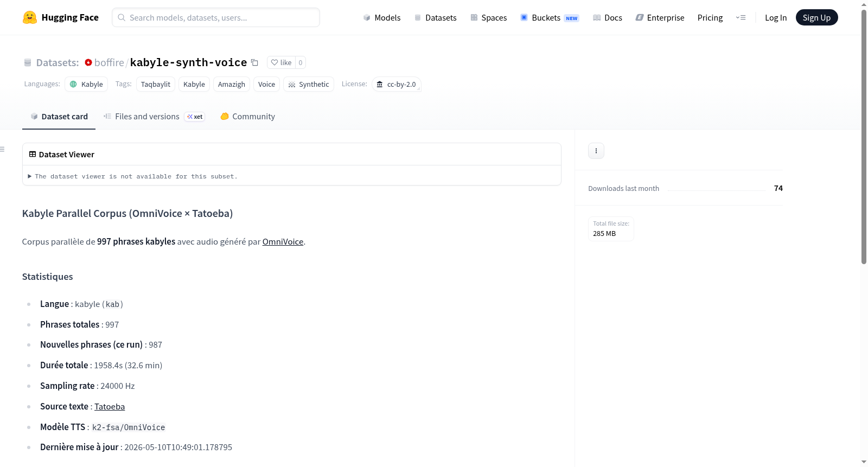Screen dimensions: 868x467
Task: Click the xet badge on Files tab
Action: pyautogui.click(x=195, y=117)
